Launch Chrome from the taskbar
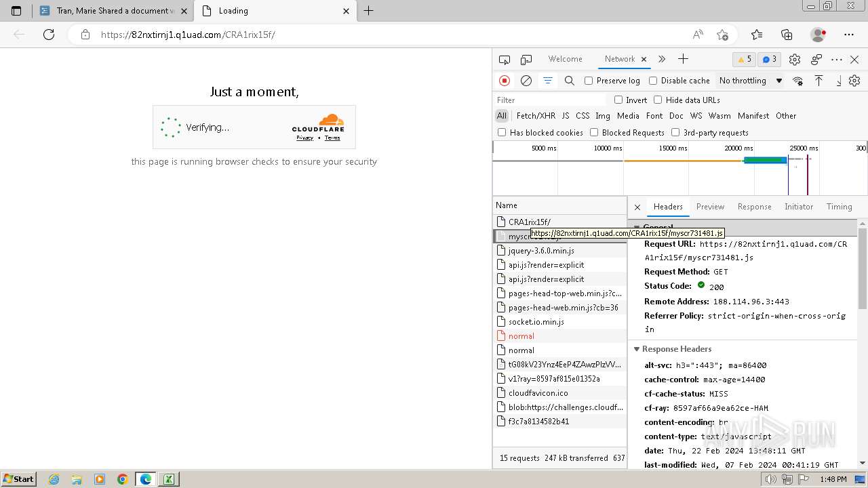 (x=123, y=479)
